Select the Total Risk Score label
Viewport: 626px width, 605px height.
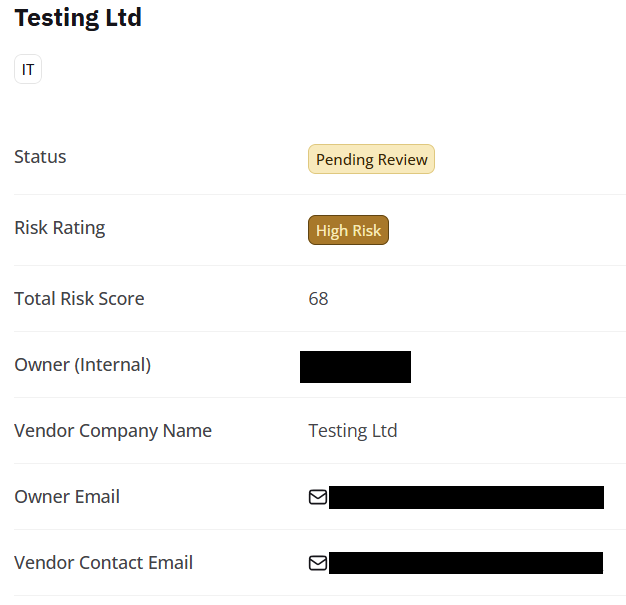coord(79,299)
